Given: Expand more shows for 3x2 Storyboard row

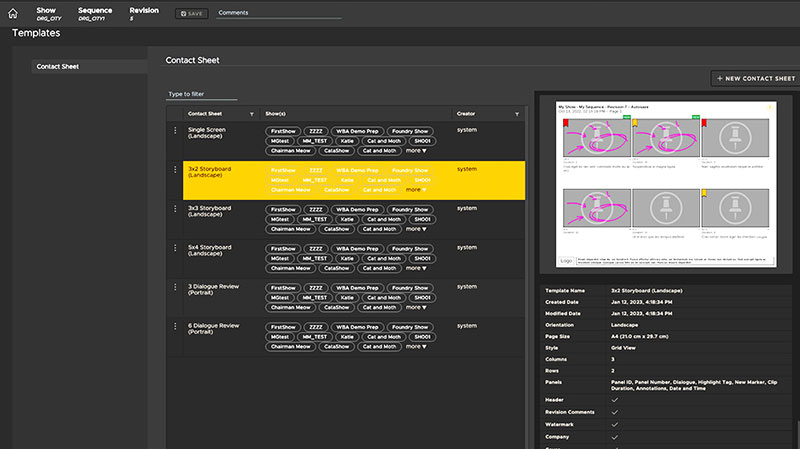Looking at the screenshot, I should 416,190.
